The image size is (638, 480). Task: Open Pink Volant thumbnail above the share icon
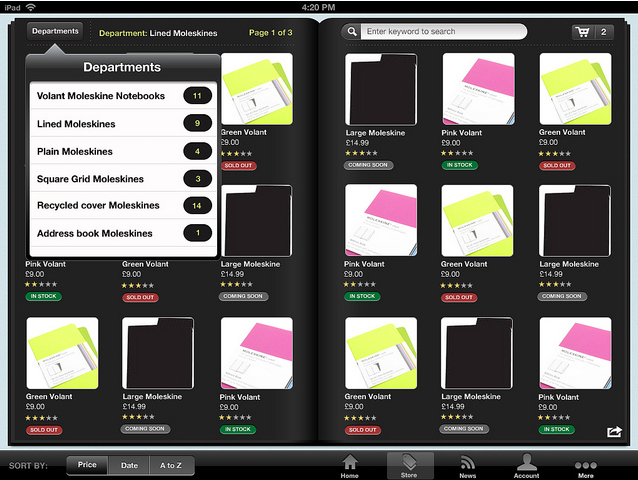click(575, 353)
